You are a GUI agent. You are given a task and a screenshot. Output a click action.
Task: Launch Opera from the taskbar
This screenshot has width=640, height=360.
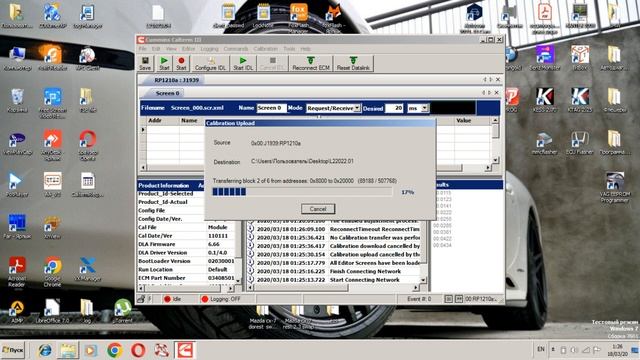pyautogui.click(x=138, y=350)
